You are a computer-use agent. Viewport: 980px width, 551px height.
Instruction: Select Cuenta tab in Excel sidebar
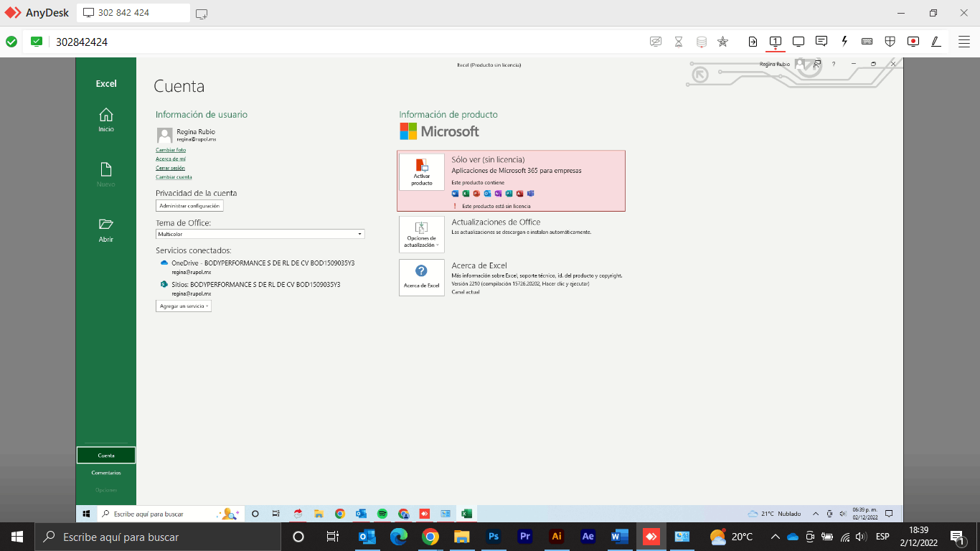(106, 455)
